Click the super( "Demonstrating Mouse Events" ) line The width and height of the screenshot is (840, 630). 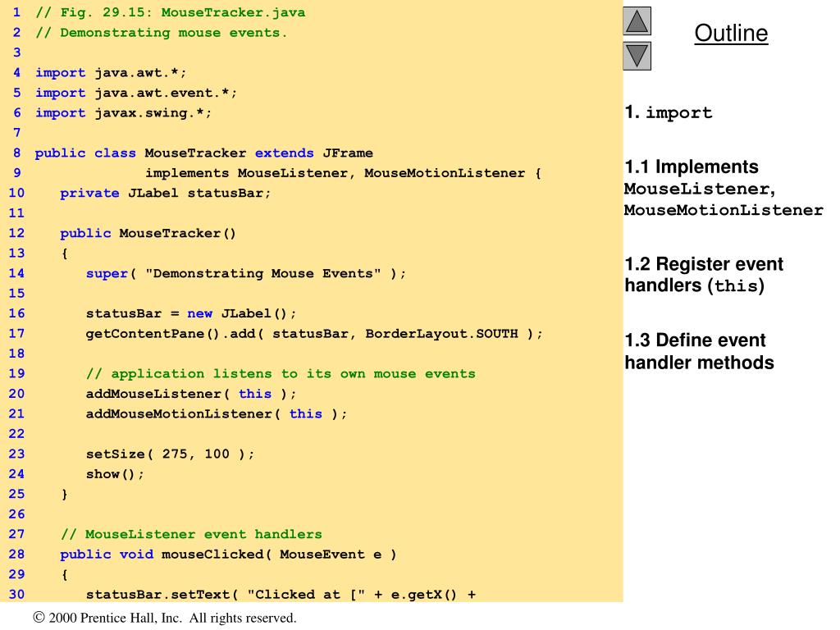[x=246, y=273]
